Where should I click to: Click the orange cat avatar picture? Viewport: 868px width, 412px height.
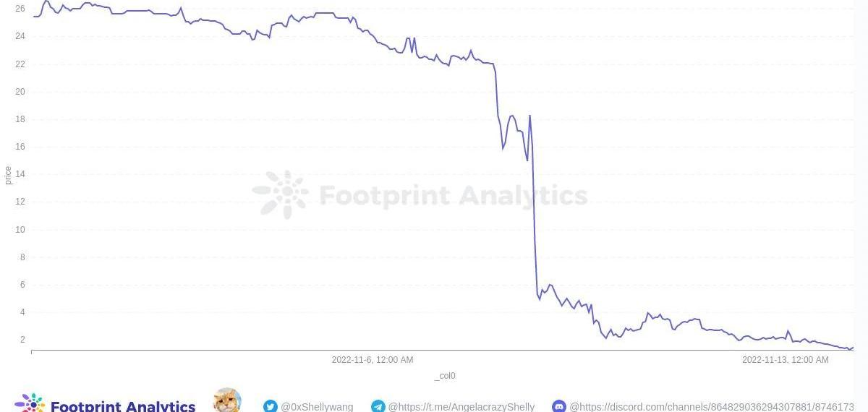[227, 401]
